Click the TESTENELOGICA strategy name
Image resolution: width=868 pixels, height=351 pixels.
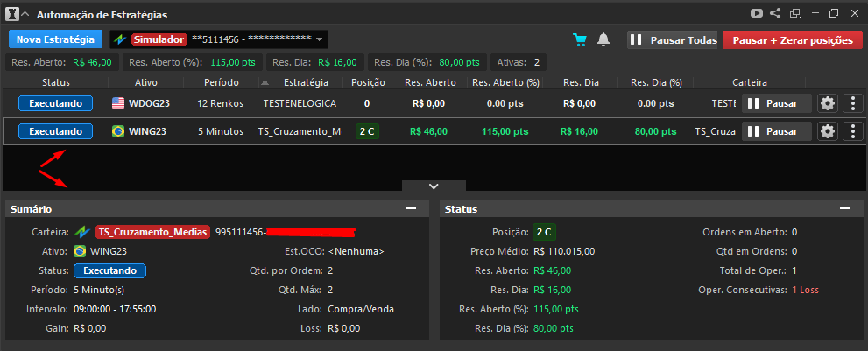300,103
